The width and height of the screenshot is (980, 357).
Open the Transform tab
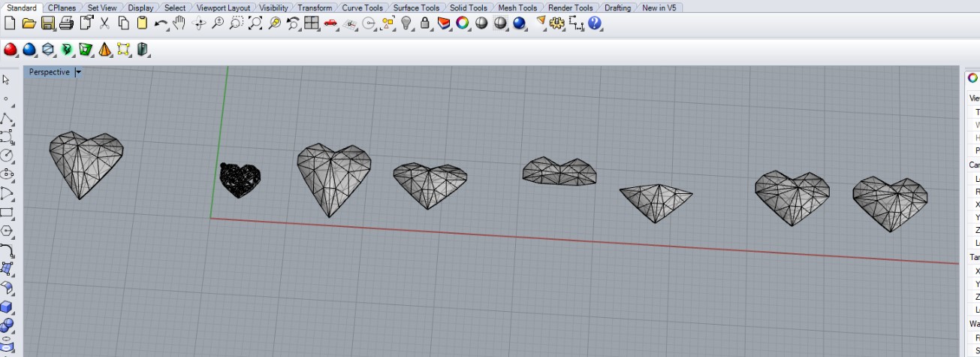315,8
